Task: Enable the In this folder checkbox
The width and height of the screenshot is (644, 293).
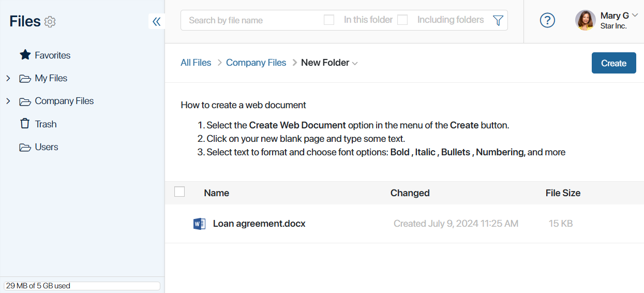Action: point(329,20)
